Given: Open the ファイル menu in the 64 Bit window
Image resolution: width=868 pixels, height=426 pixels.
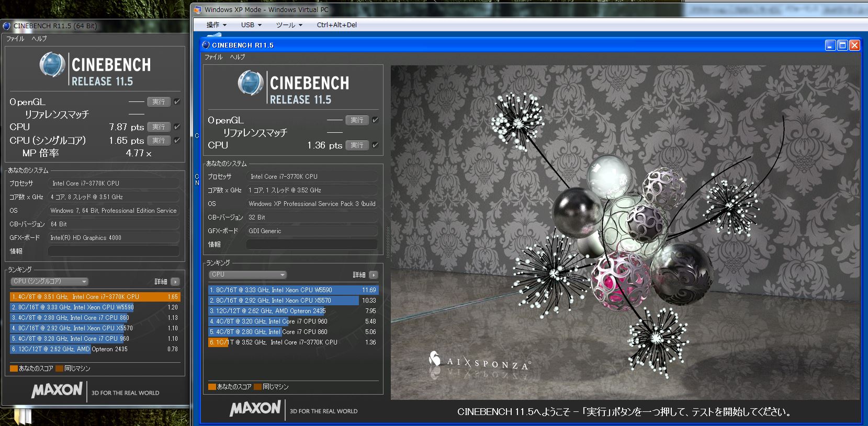Looking at the screenshot, I should [15, 39].
